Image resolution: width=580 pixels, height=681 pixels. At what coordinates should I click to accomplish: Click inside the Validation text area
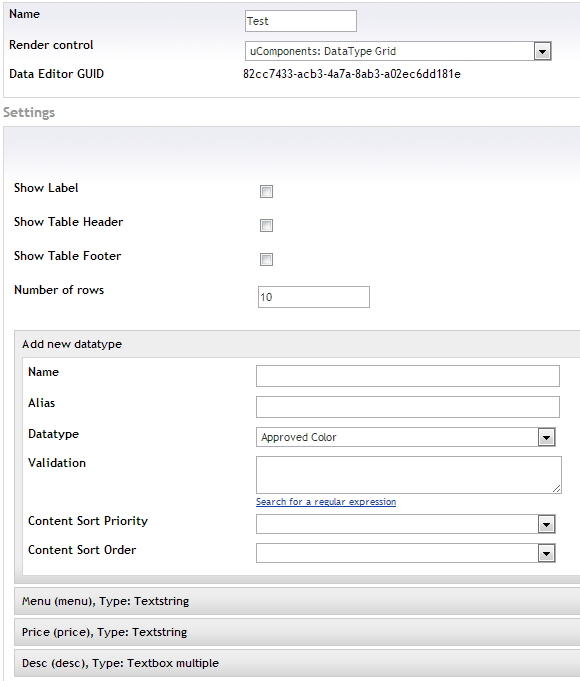409,475
